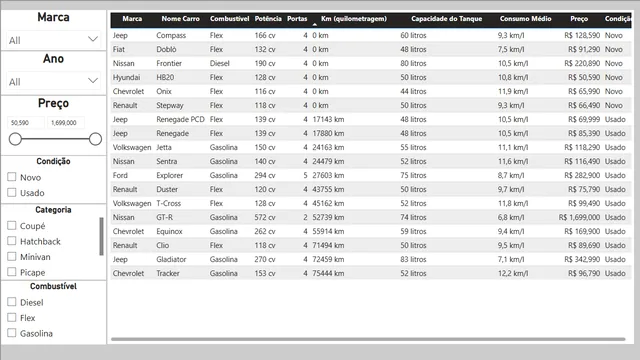Click the price R$ 342,990 cell
Image resolution: width=640 pixels, height=360 pixels.
pos(582,259)
